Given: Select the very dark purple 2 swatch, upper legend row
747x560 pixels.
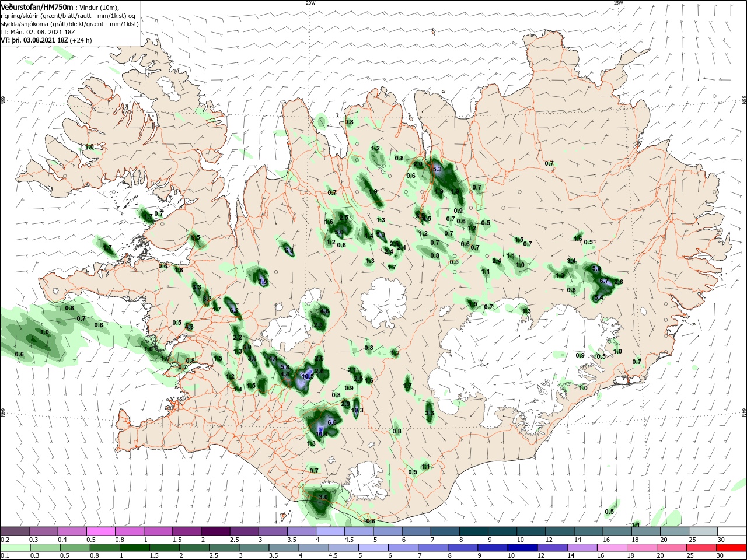Looking at the screenshot, I should (x=215, y=531).
